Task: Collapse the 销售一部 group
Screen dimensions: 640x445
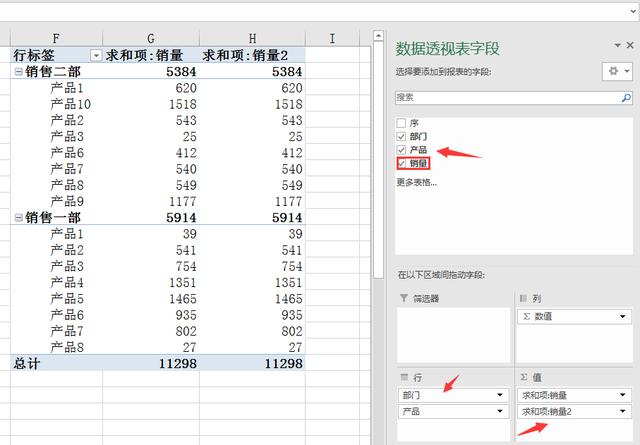Action: (18, 218)
